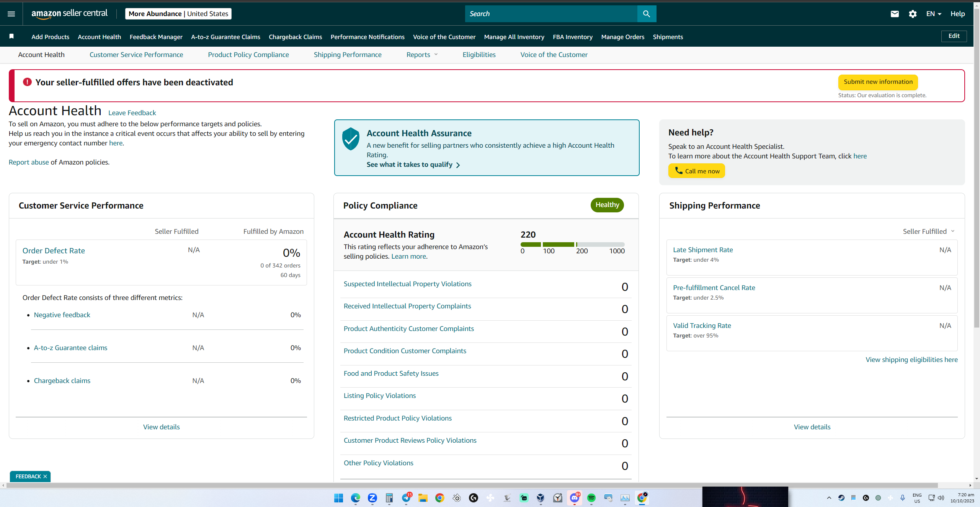Open VirtualBox from taskbar
Viewport: 980px width, 507px height.
pyautogui.click(x=541, y=498)
